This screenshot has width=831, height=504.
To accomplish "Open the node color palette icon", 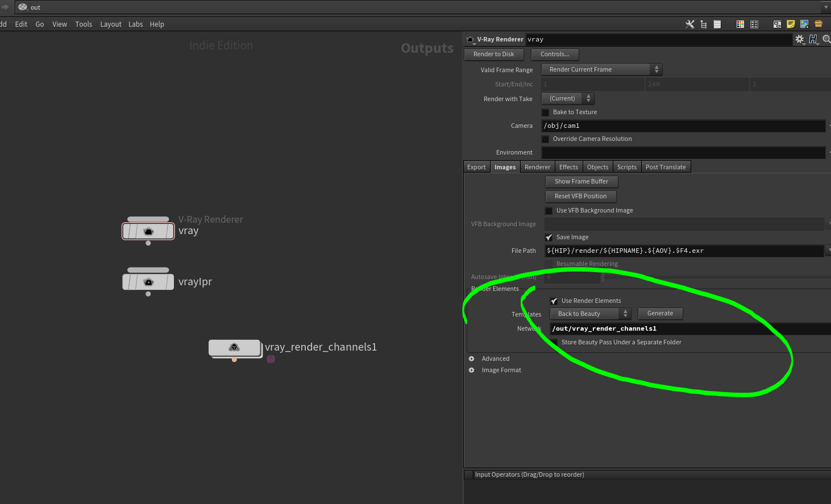I will 740,24.
